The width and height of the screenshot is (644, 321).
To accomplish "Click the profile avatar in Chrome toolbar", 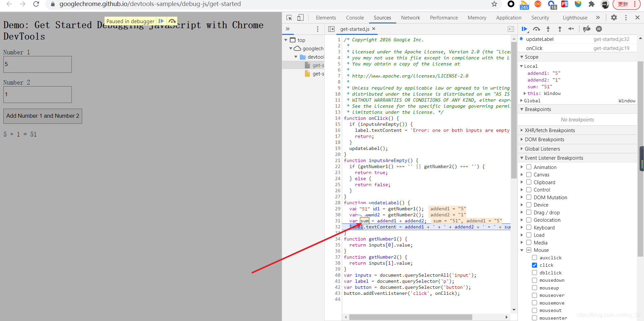I will click(605, 4).
